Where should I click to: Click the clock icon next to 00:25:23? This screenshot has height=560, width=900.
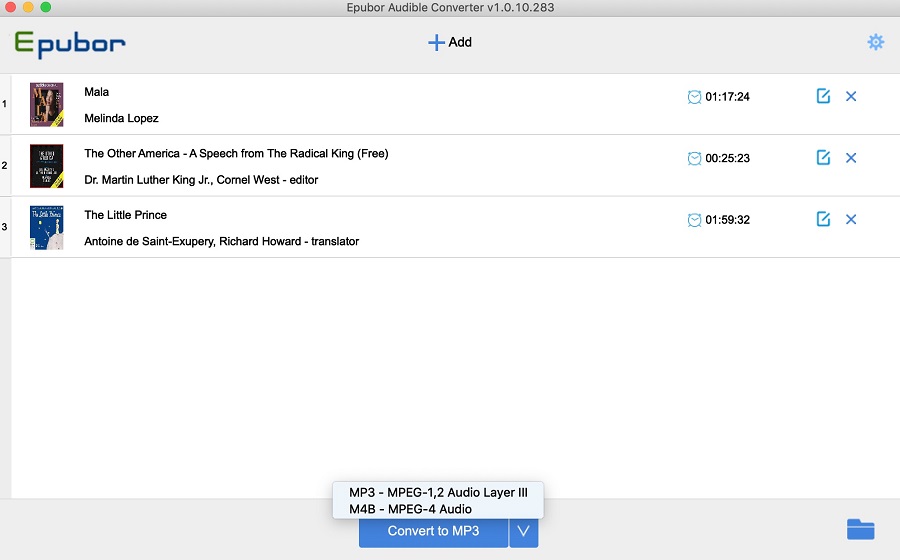point(694,158)
